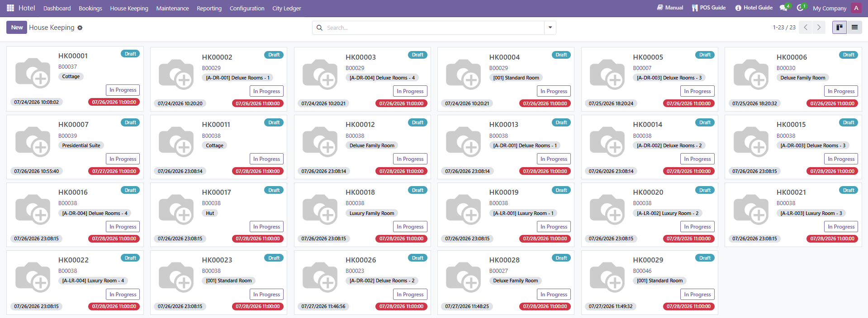This screenshot has width=868, height=318.
Task: Click the HK00001 image upload placeholder
Action: (x=33, y=73)
